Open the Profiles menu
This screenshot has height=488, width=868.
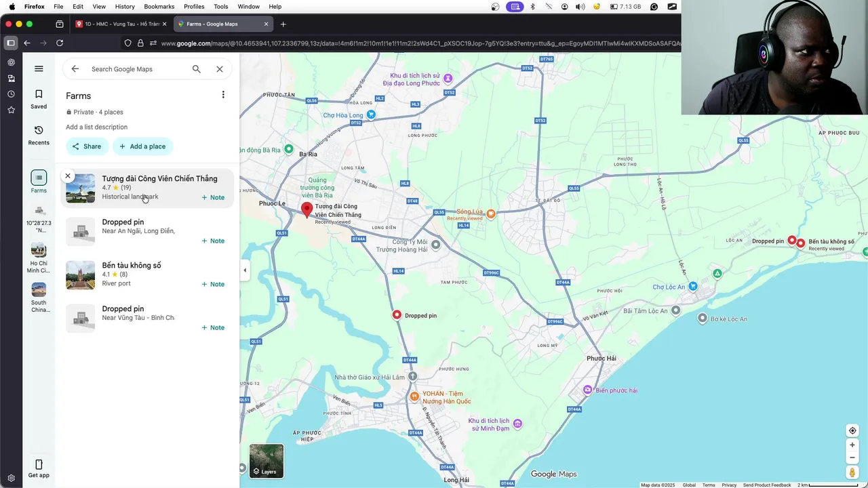[194, 7]
